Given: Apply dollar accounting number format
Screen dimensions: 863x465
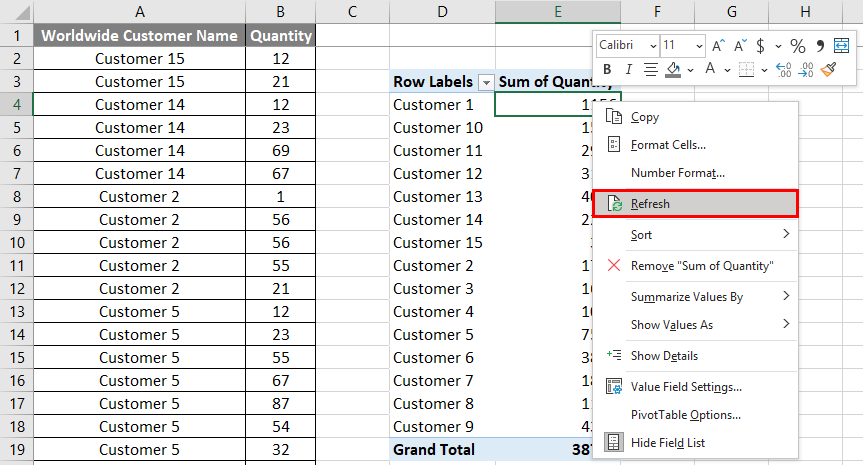Looking at the screenshot, I should [x=760, y=45].
